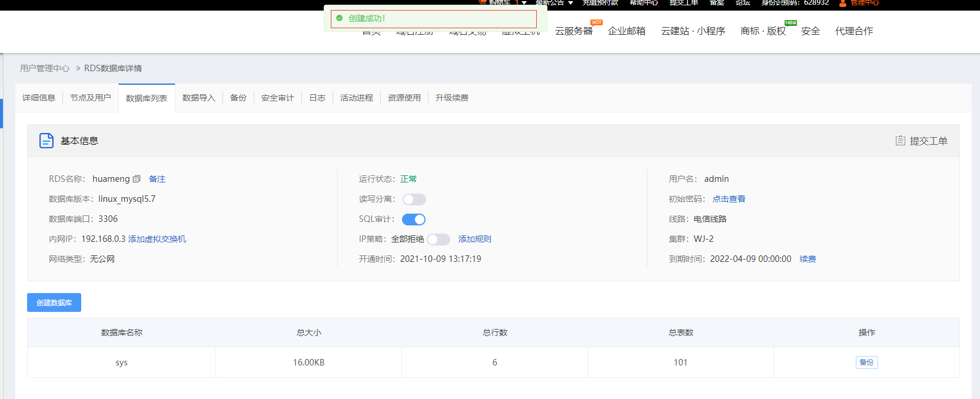This screenshot has height=399, width=980.
Task: Click 管理中心 in the top bar
Action: (865, 3)
